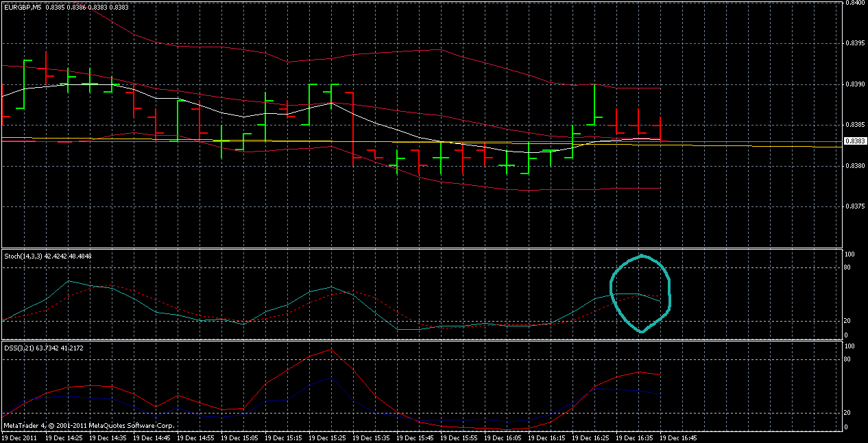Click the long red price bar after 15:25
The height and width of the screenshot is (443, 868).
(x=352, y=127)
